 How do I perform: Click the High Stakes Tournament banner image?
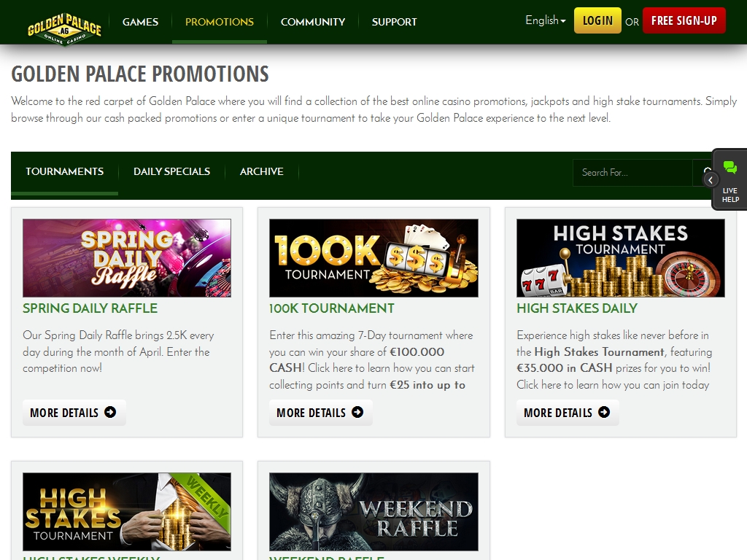(620, 258)
